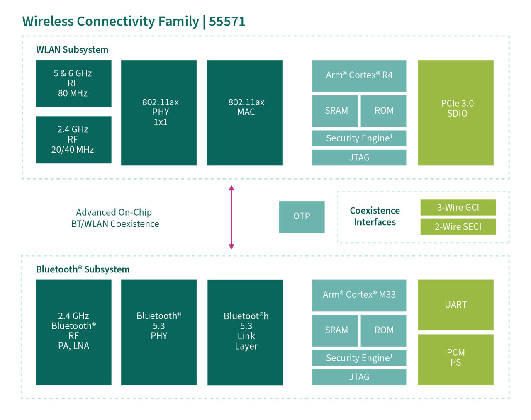This screenshot has height=420, width=531.
Task: Select Security Engine in the WLAN Subsystem
Action: (359, 138)
